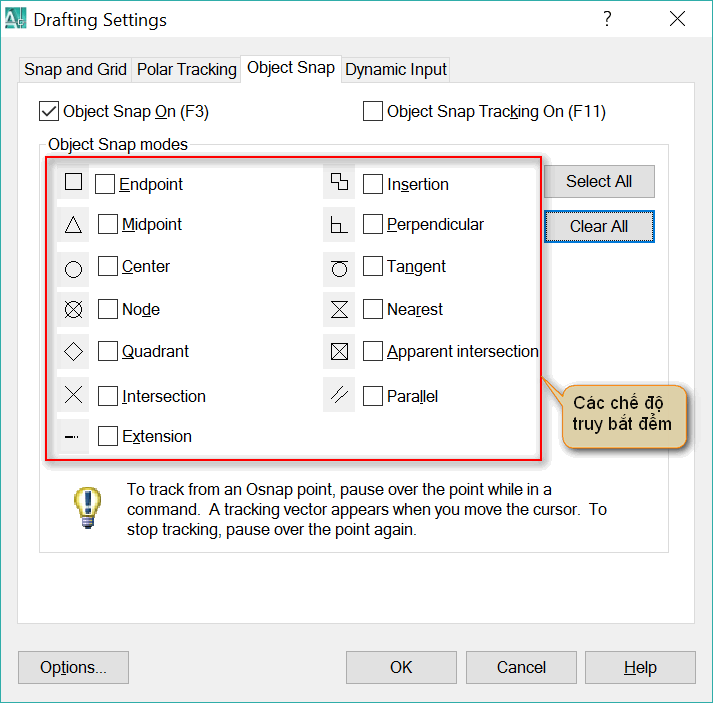Switch to the Polar Tracking tab
This screenshot has width=713, height=703.
(186, 70)
